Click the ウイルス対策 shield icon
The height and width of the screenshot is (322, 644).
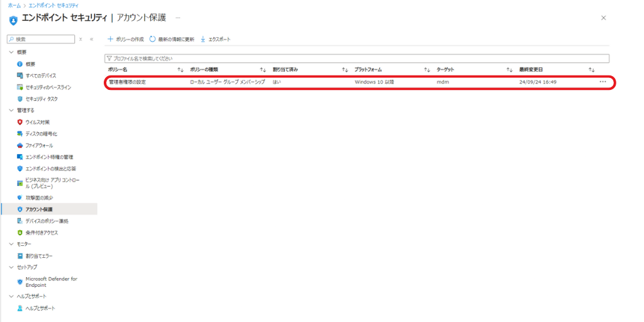click(19, 122)
